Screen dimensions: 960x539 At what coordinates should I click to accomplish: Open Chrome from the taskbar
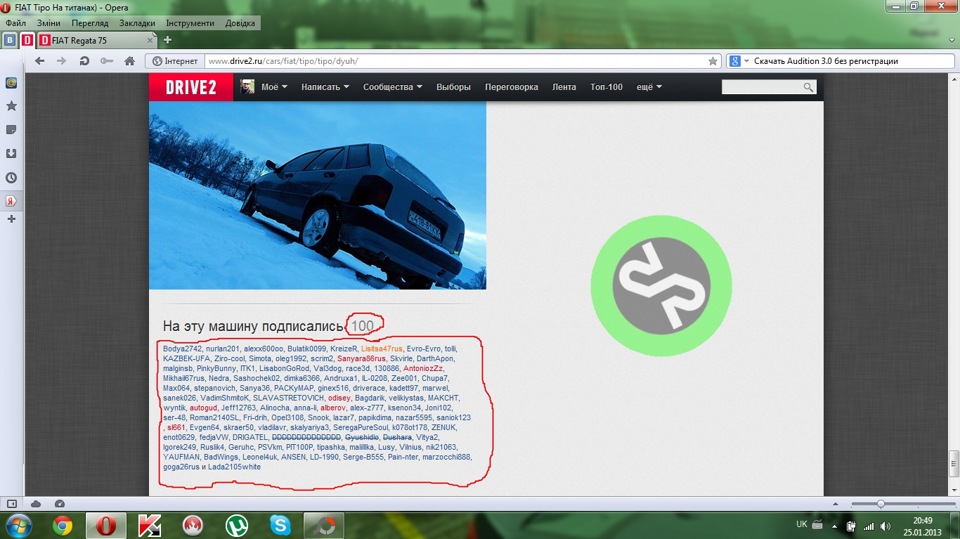(x=62, y=526)
